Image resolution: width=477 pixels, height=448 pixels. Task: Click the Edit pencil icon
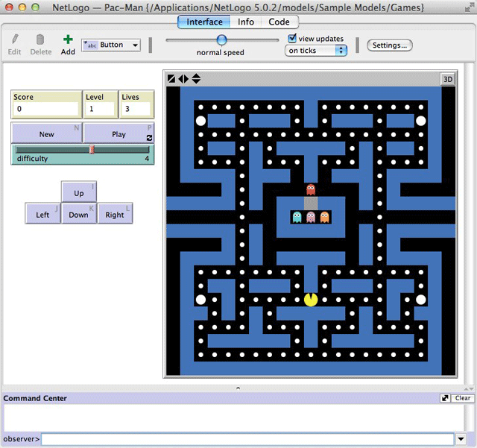pyautogui.click(x=15, y=40)
